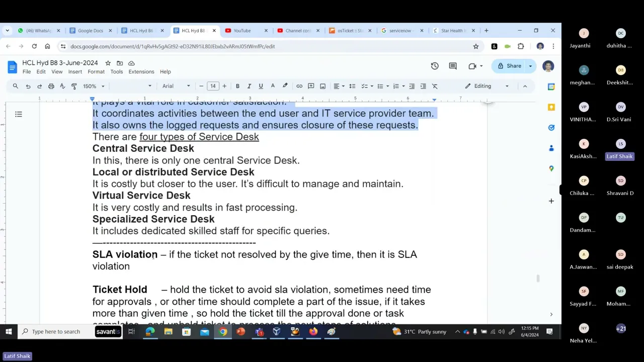Open the Extensions menu

(x=141, y=72)
